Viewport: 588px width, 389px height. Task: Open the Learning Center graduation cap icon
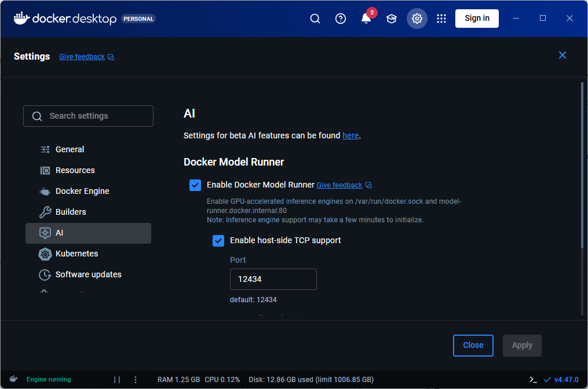[x=392, y=19]
